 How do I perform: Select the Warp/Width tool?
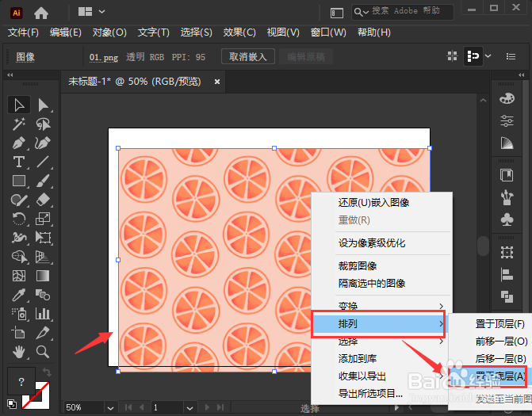tap(19, 238)
